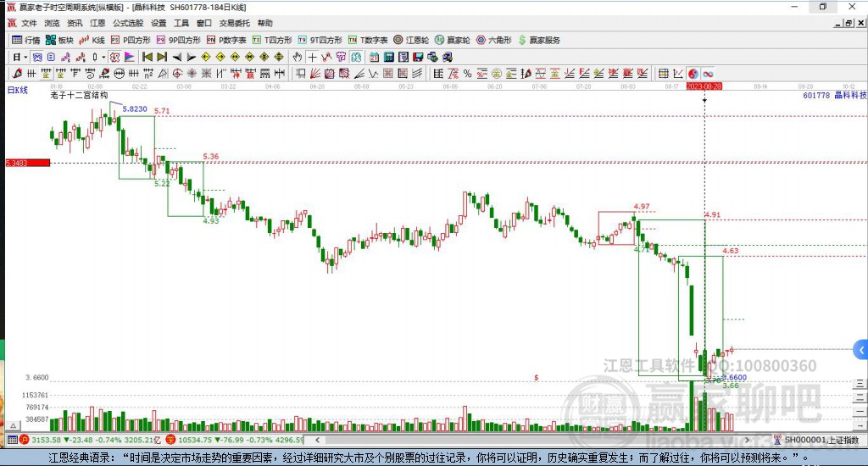The image size is (868, 466).
Task: Click the red pencil draw icon
Action: pyautogui.click(x=17, y=74)
